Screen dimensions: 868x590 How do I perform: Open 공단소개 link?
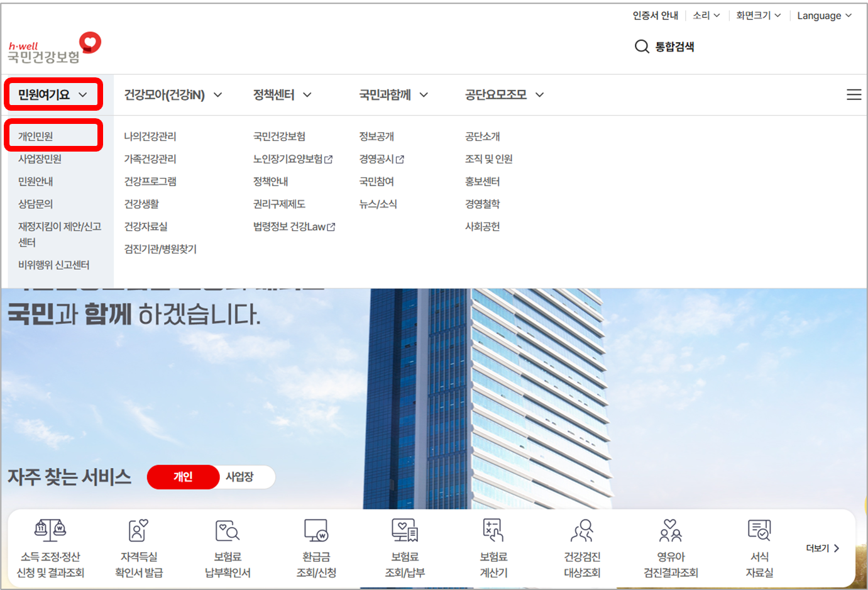coord(483,136)
